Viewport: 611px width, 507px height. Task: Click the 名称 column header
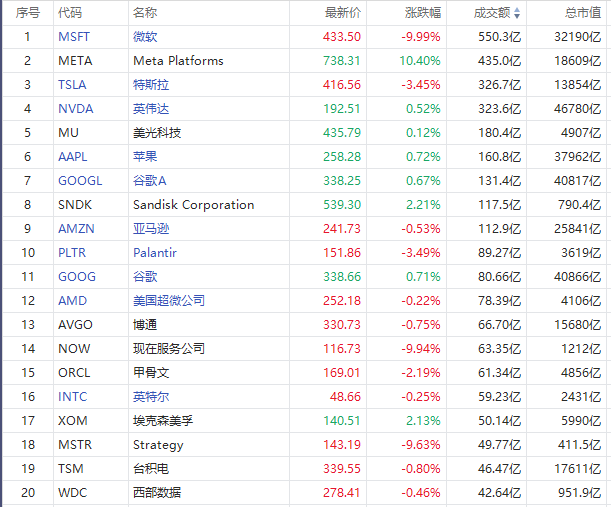click(145, 13)
